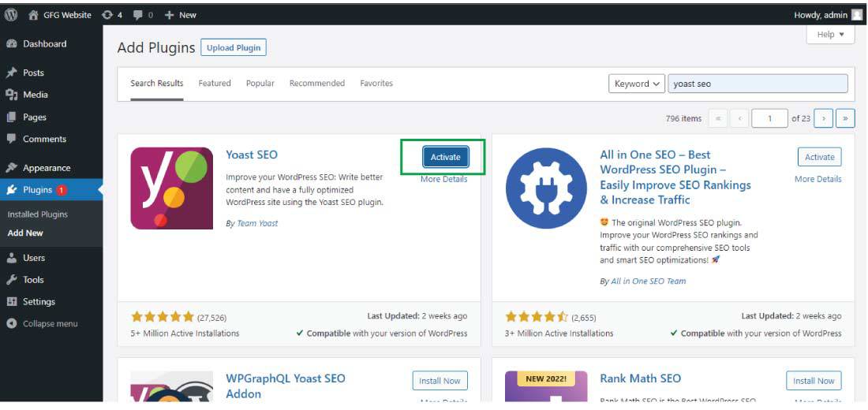Install WPGraphQL Yoast SEO Addon now

pos(440,381)
